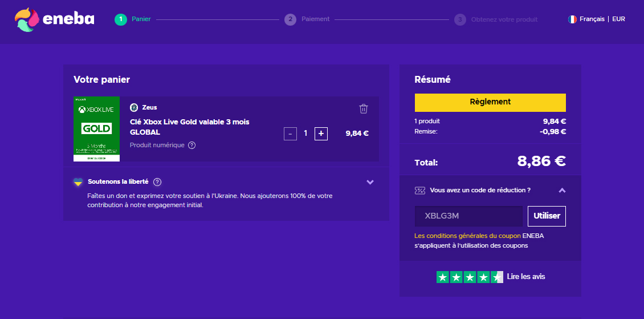Expand the Soutenons la liberté section
The image size is (644, 319).
tap(370, 182)
